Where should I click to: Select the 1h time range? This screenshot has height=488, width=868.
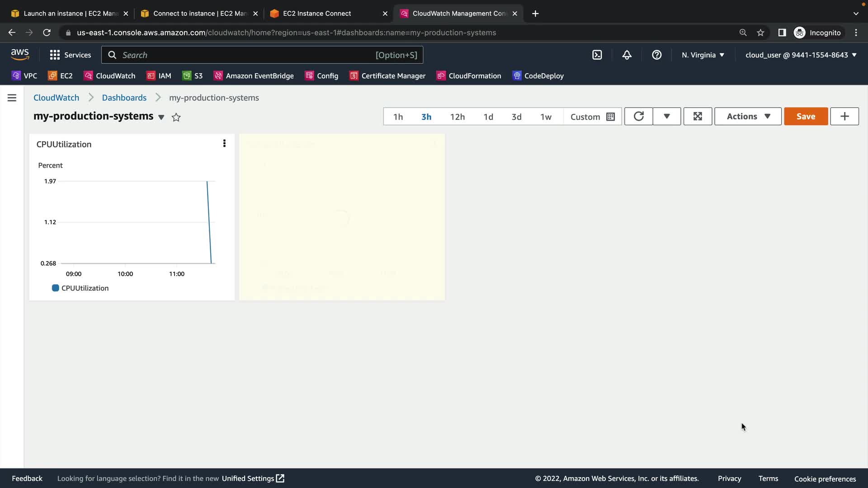(398, 117)
